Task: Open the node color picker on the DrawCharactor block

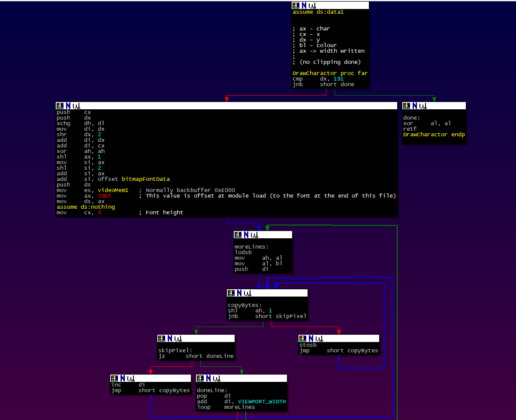Action: (296, 5)
